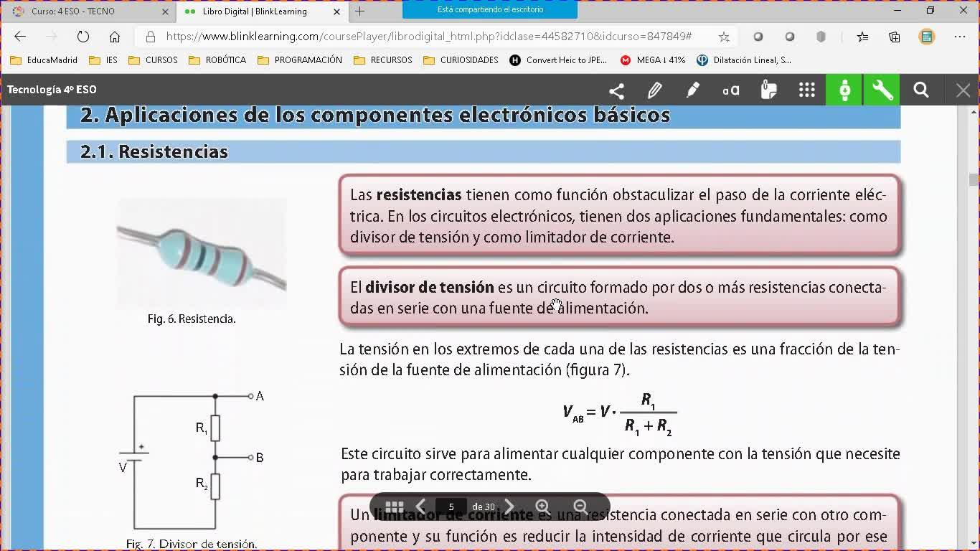Close the digital book viewer with X
Viewport: 980px width, 551px height.
click(x=963, y=90)
